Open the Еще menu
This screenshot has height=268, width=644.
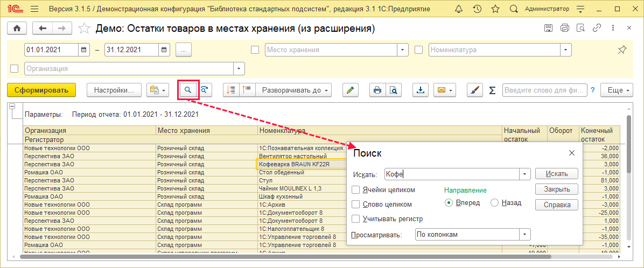coord(617,90)
